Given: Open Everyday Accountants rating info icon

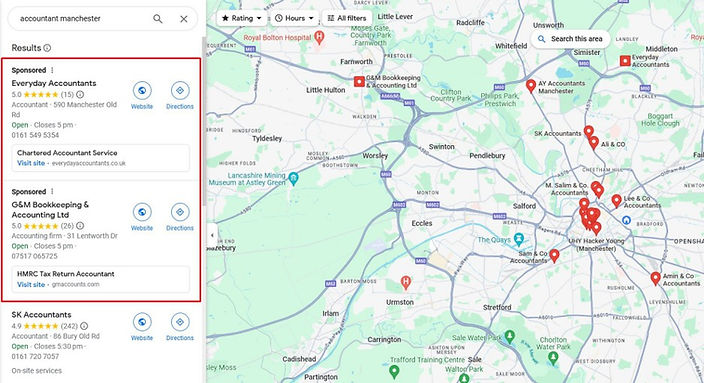Looking at the screenshot, I should 80,94.
